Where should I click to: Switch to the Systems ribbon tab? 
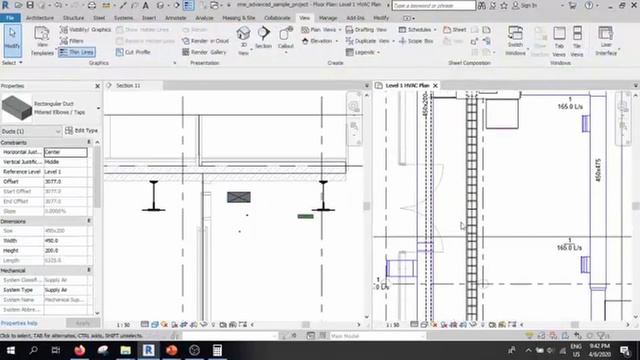tap(123, 18)
